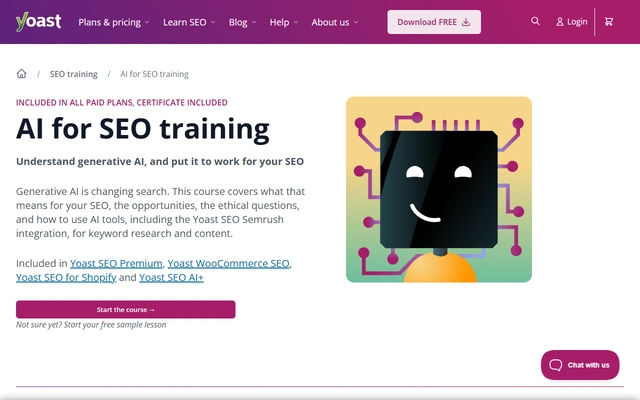The height and width of the screenshot is (400, 640).
Task: Click the AI for SEO training breadcrumb text
Action: (154, 74)
